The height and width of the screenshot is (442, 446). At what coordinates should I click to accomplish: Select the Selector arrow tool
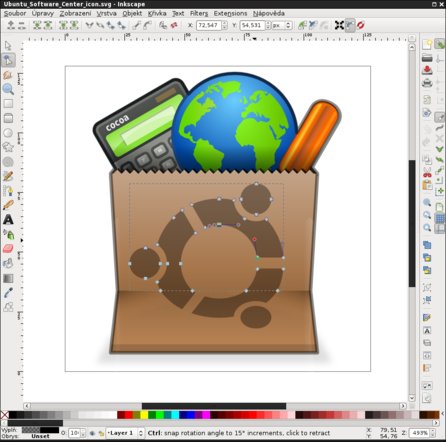pyautogui.click(x=8, y=45)
